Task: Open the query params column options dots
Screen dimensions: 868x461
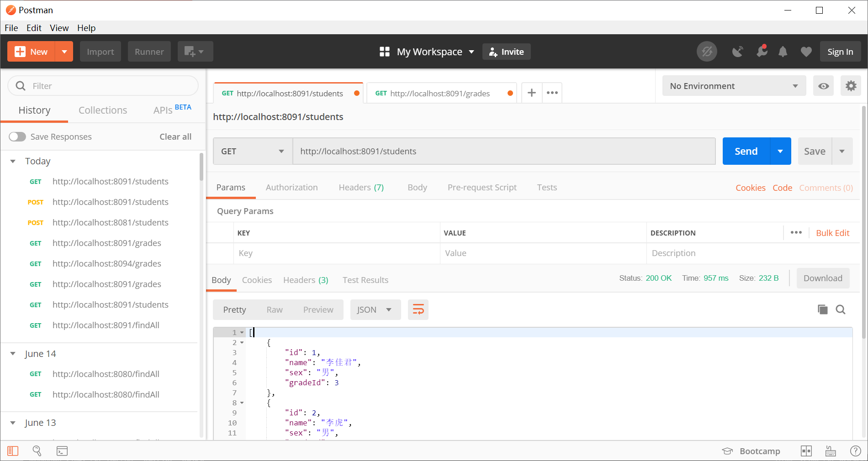Action: click(x=796, y=232)
